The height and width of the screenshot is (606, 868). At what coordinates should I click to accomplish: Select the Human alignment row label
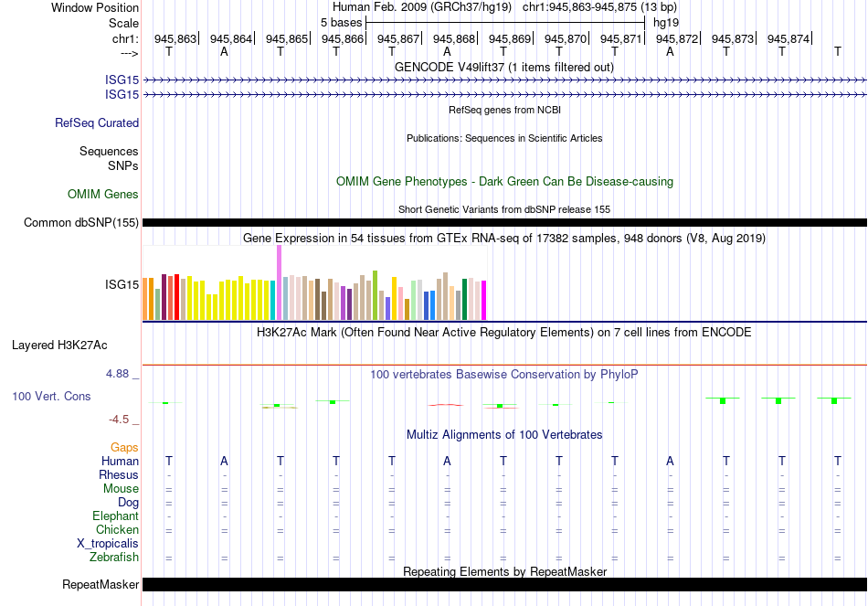(x=120, y=461)
